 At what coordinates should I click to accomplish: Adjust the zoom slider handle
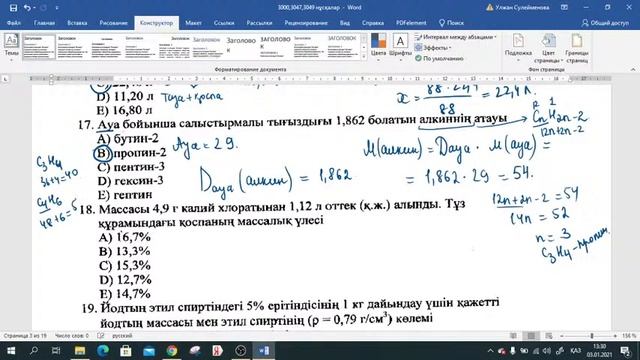pyautogui.click(x=592, y=336)
